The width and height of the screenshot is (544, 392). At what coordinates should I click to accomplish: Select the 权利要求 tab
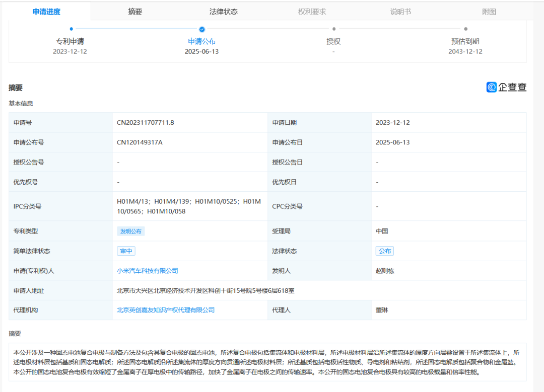[x=312, y=12]
